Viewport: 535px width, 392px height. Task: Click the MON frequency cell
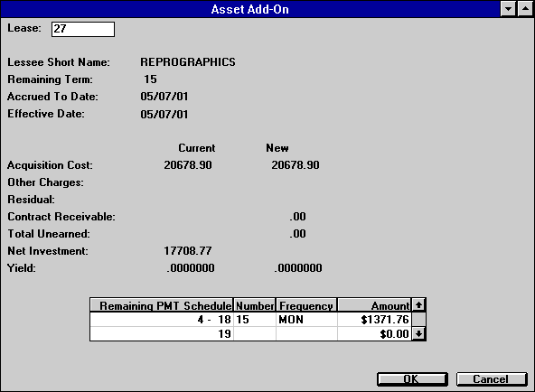[x=306, y=320]
